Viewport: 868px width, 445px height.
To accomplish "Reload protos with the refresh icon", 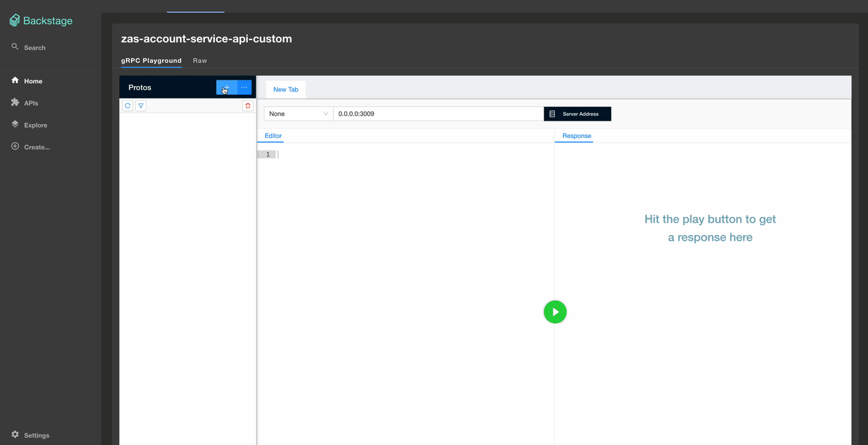I will (127, 105).
